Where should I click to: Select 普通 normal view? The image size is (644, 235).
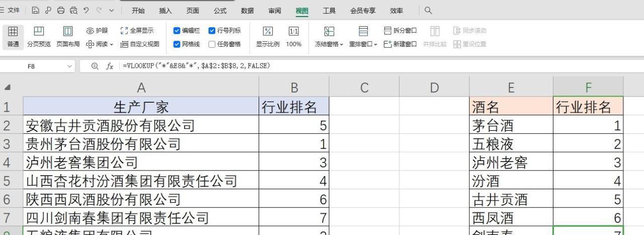pyautogui.click(x=14, y=37)
